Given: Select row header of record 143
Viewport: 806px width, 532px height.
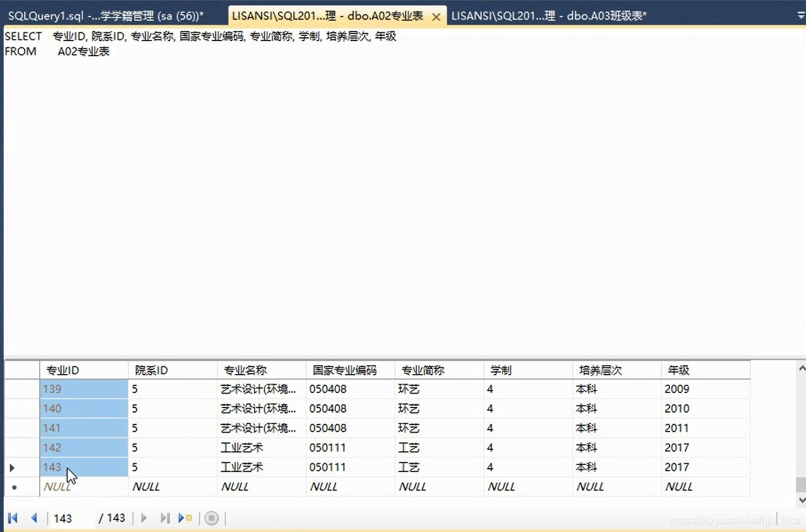Looking at the screenshot, I should tap(22, 468).
